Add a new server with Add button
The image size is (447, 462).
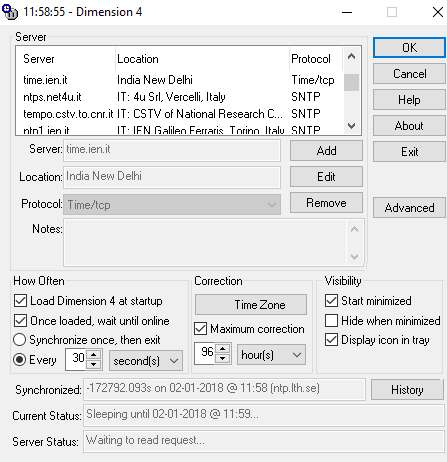click(x=326, y=151)
